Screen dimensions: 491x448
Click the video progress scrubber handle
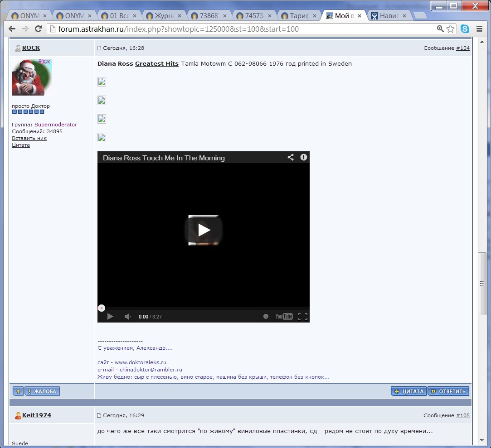coord(102,308)
